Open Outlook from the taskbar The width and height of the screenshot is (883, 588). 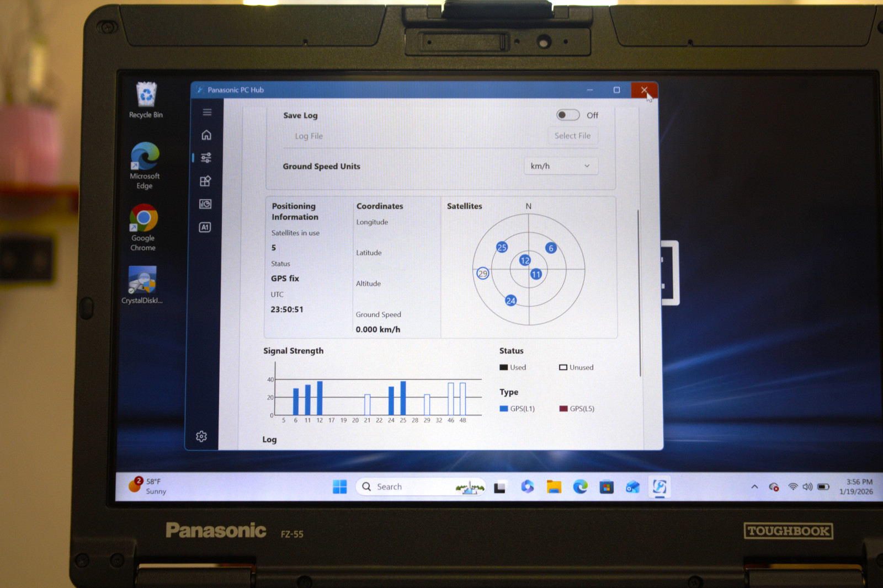click(x=632, y=487)
